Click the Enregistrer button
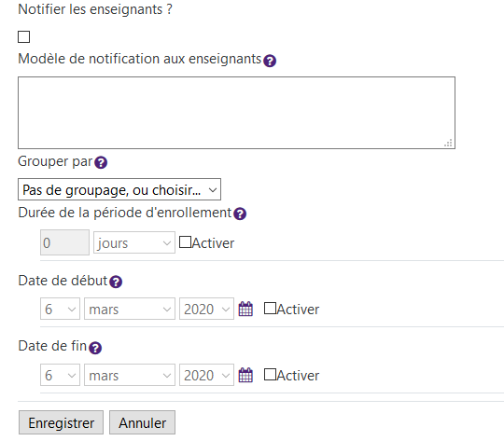This screenshot has height=441, width=504. tap(61, 422)
